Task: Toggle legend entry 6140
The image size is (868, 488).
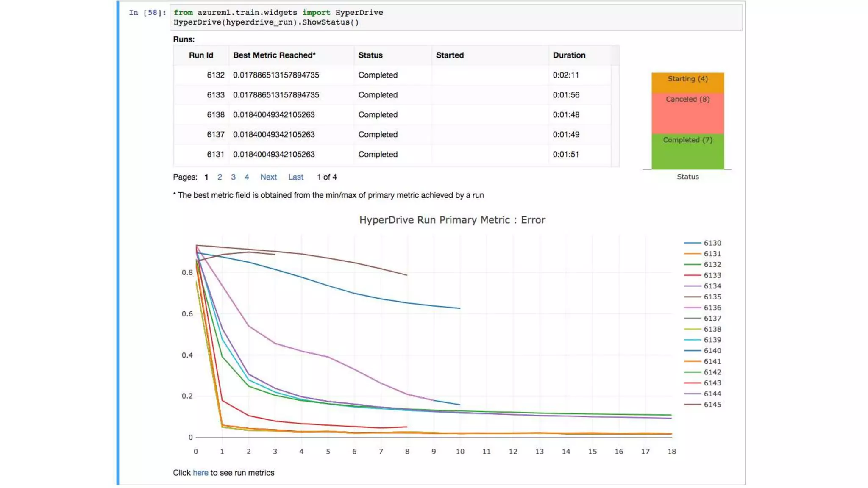Action: (702, 351)
